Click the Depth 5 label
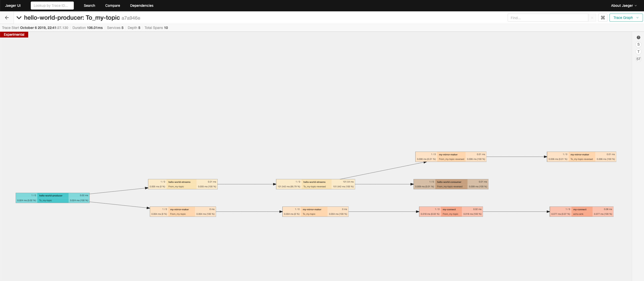Viewport: 644px width, 281px height. [134, 28]
